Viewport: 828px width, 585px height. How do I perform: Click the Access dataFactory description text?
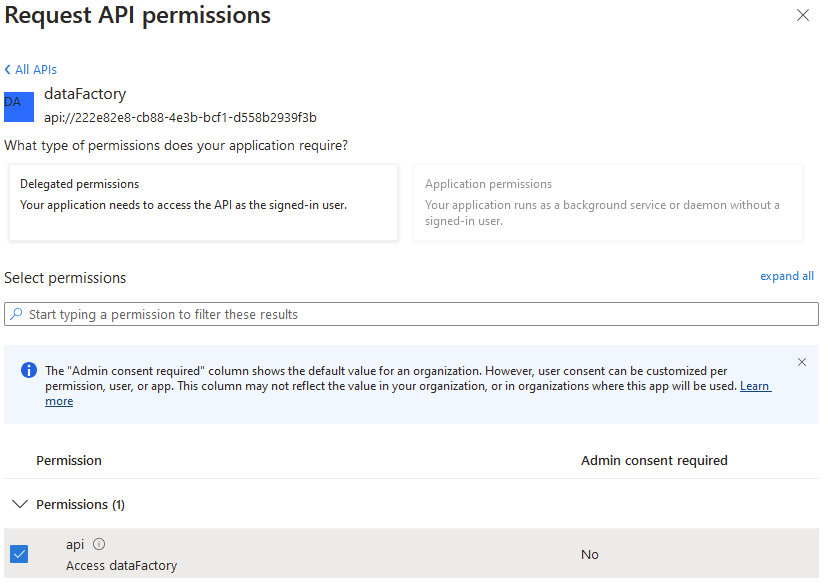pyautogui.click(x=121, y=566)
